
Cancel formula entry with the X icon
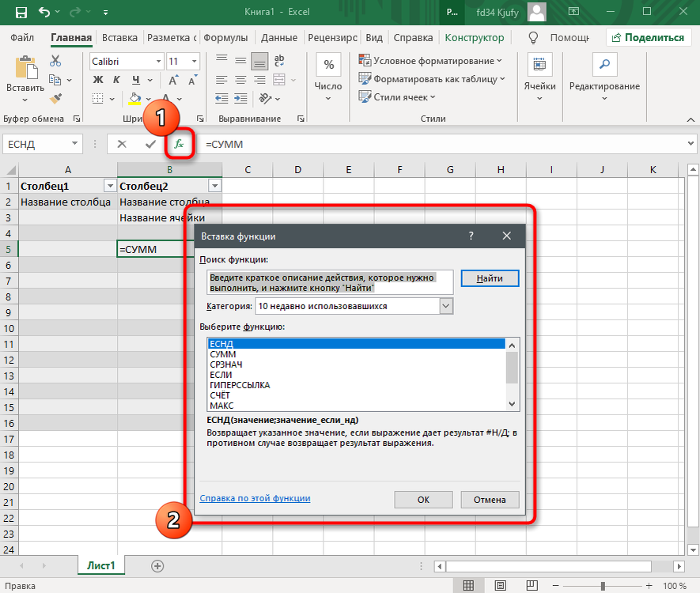(x=121, y=144)
